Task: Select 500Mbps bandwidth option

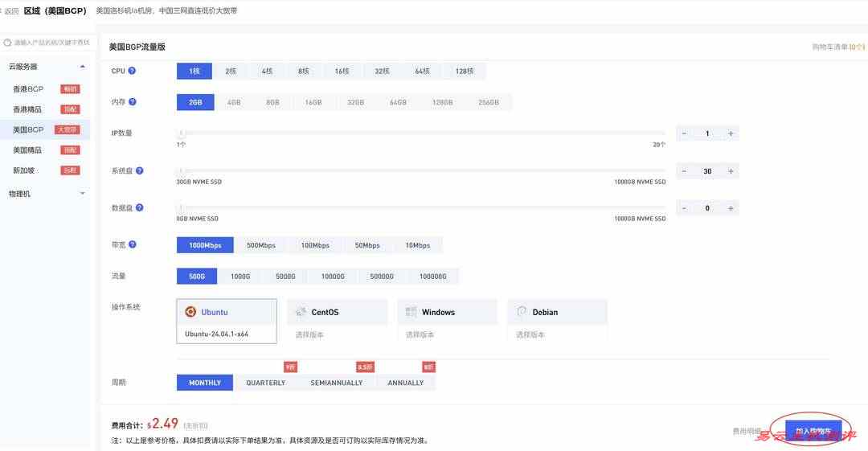Action: click(261, 245)
